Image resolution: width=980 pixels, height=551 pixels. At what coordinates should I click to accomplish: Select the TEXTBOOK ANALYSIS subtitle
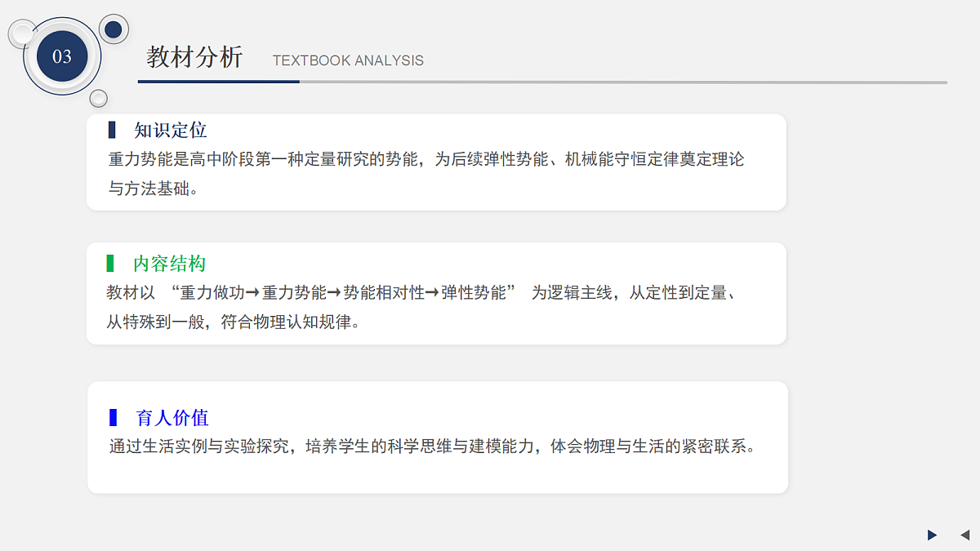348,60
